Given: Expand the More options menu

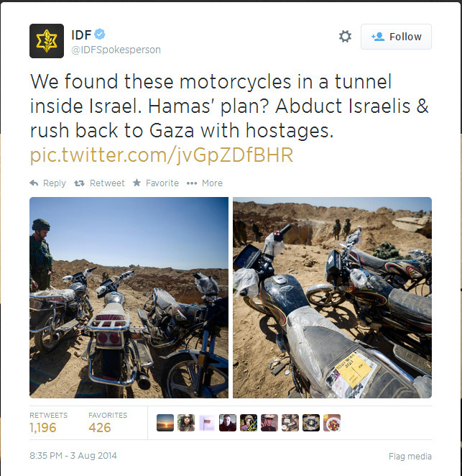Looking at the screenshot, I should click(x=205, y=183).
